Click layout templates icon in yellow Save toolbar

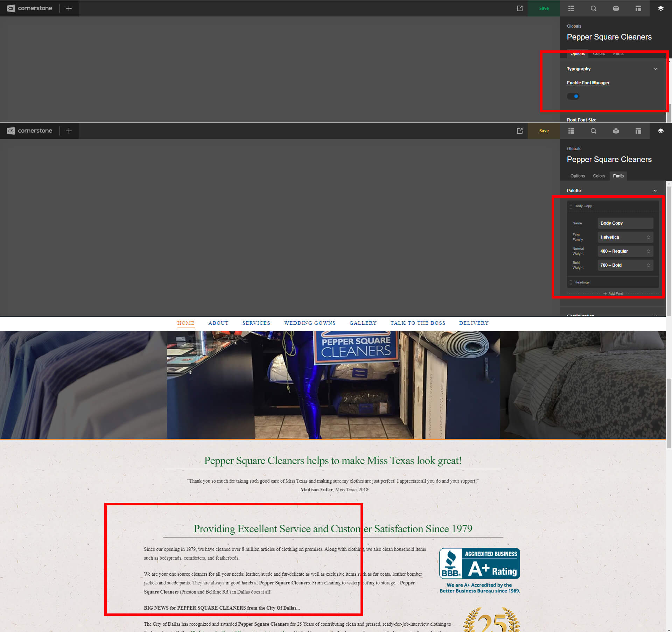coord(638,131)
